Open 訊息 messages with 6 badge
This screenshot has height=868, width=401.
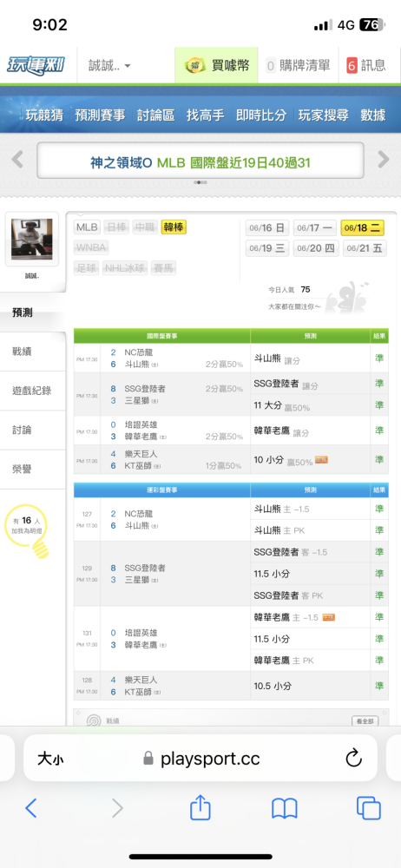point(366,65)
